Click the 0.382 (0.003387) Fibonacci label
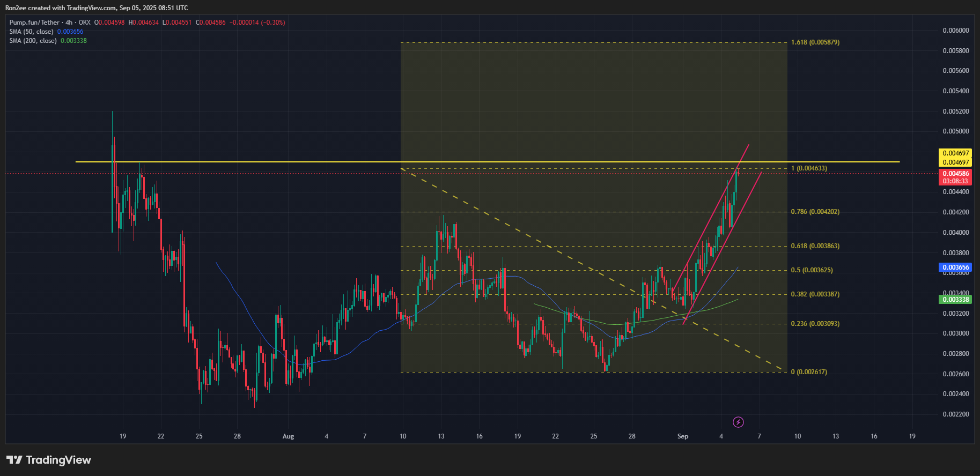Screen dimensions: 980x476 point(815,294)
